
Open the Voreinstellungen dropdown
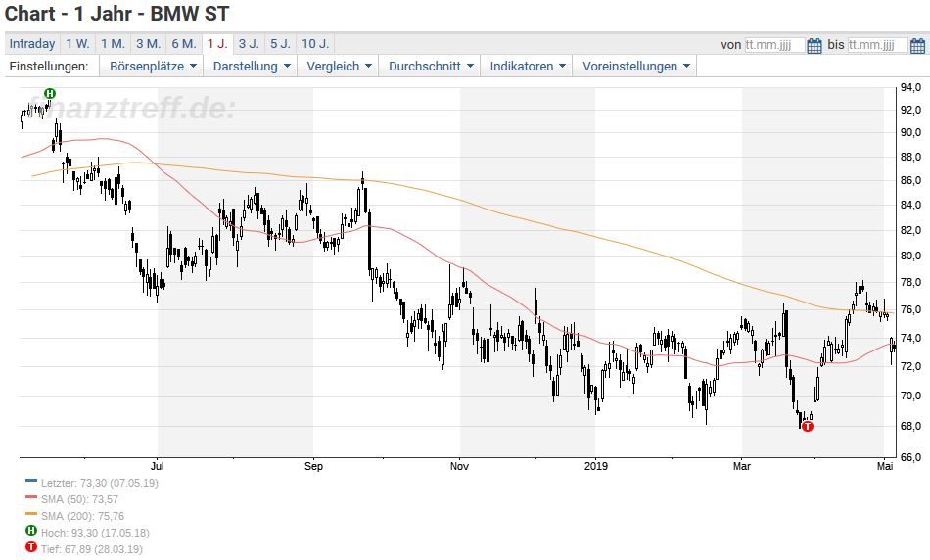[x=635, y=66]
